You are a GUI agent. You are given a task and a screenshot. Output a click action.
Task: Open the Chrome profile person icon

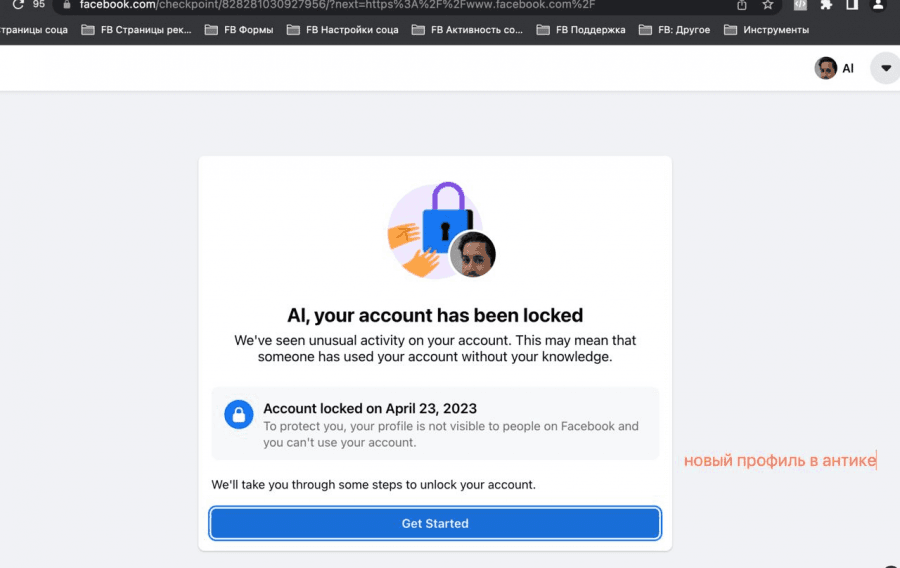(x=878, y=5)
